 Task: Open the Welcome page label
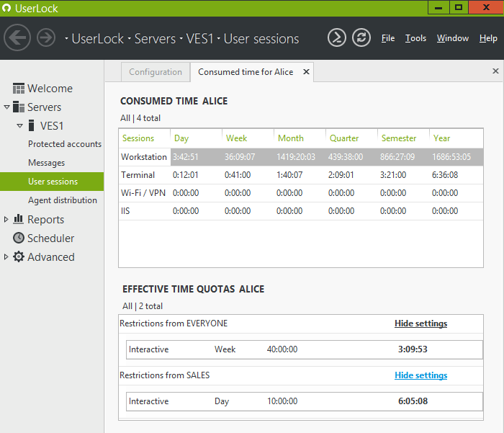point(50,88)
